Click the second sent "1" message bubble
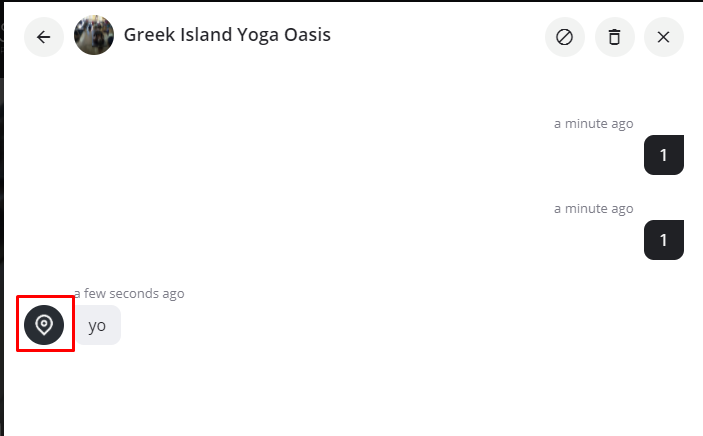This screenshot has height=436, width=703. (663, 240)
